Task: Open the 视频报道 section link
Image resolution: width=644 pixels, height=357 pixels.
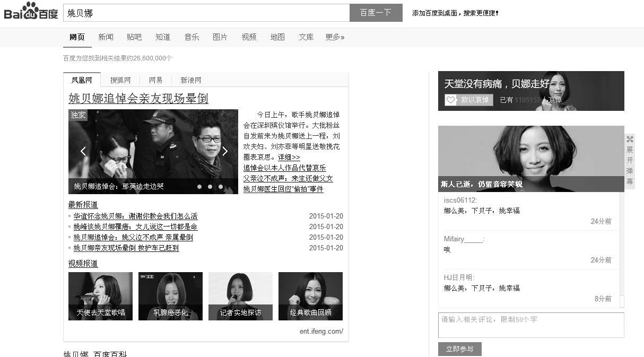Action: (83, 263)
